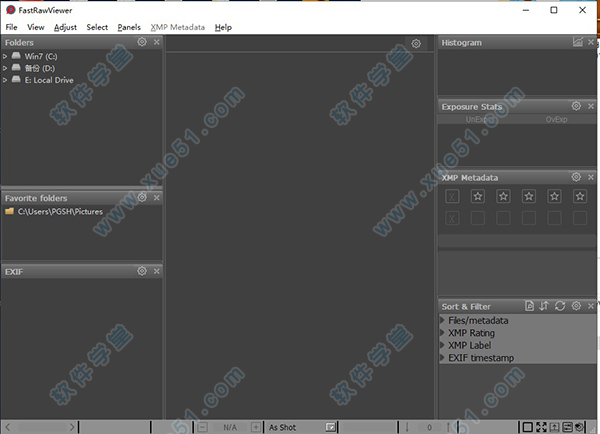This screenshot has height=434, width=600.
Task: Close the XMP Metadata panel
Action: (x=591, y=177)
